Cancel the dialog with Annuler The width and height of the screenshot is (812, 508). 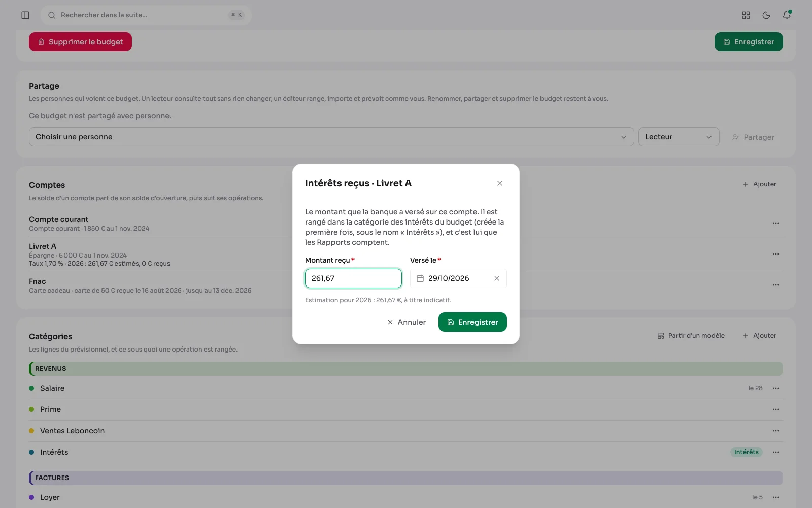pyautogui.click(x=407, y=322)
